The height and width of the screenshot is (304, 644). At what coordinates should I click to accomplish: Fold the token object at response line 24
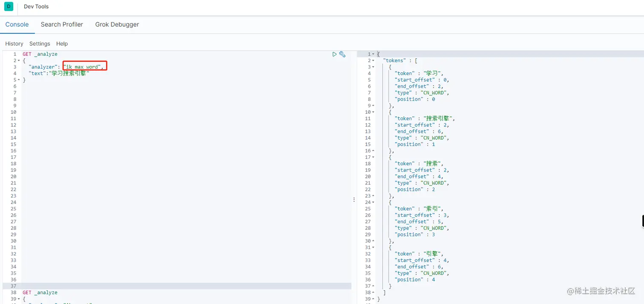click(x=373, y=202)
